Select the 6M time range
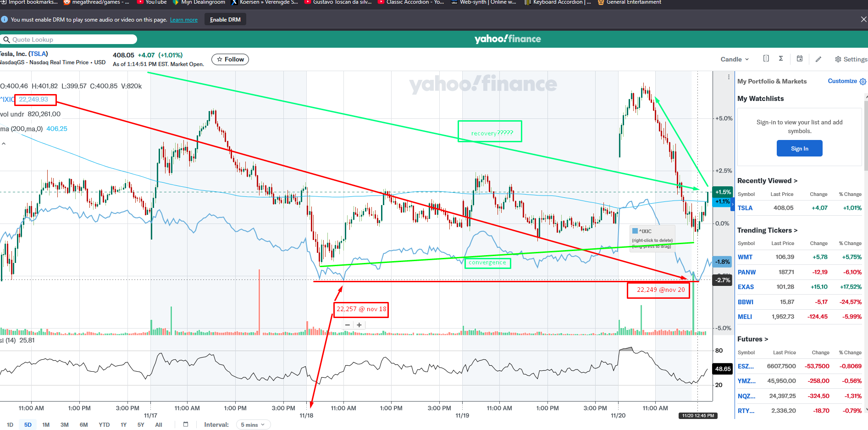This screenshot has height=430, width=868. (x=83, y=424)
